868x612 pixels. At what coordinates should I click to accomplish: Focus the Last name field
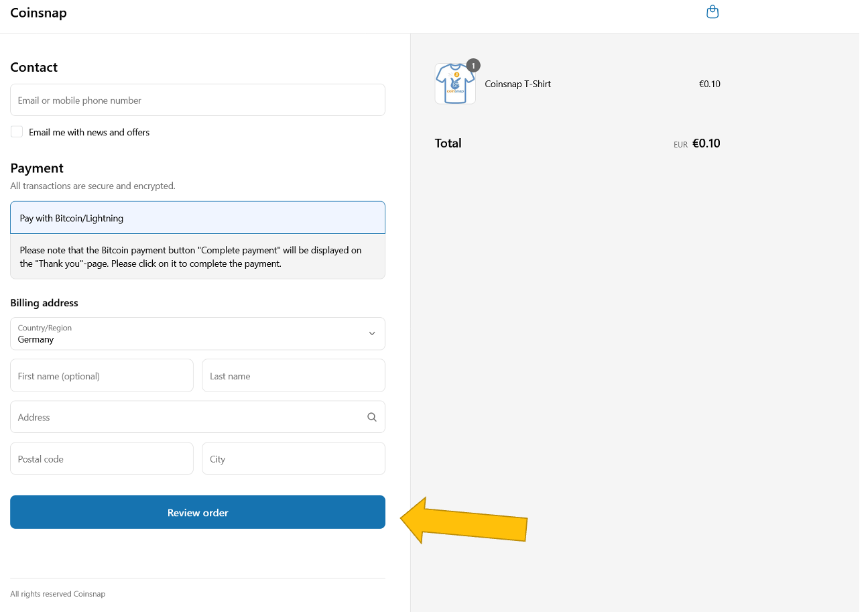click(x=294, y=375)
